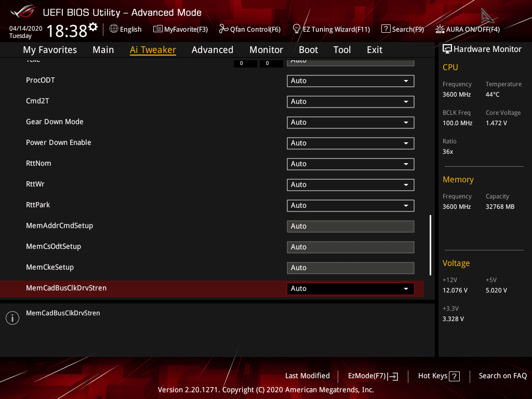
Task: Open the Tool tab
Action: [x=342, y=50]
